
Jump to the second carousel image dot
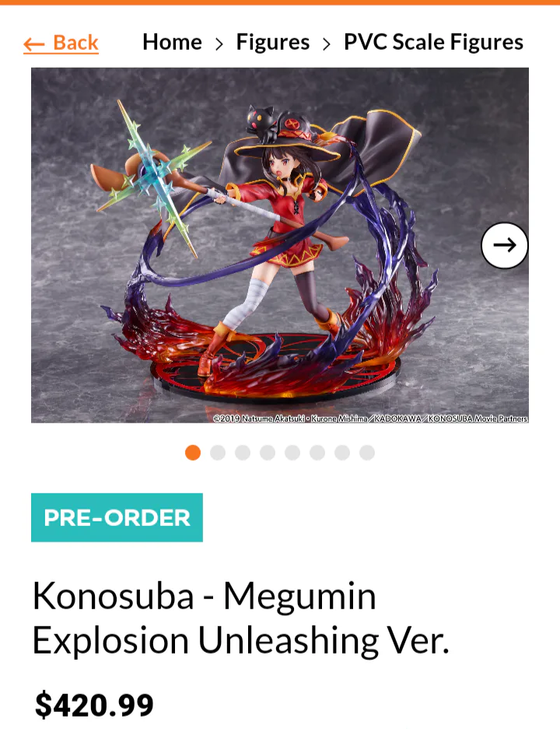click(218, 452)
